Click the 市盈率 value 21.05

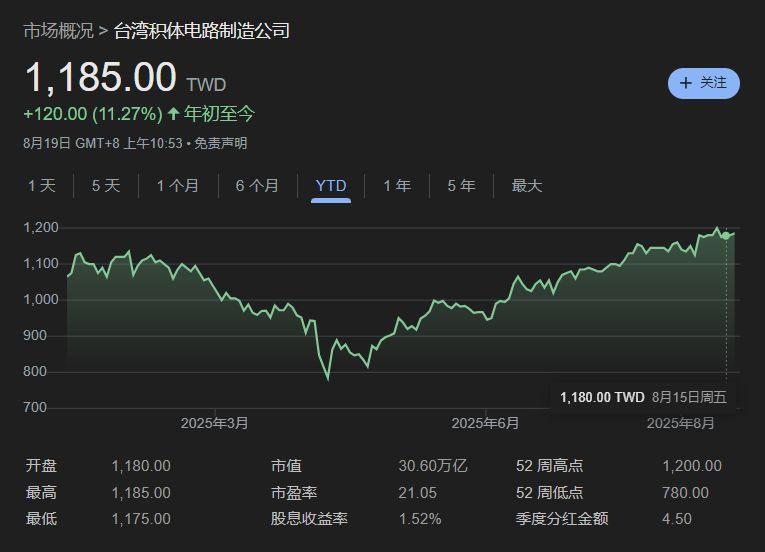click(x=417, y=493)
